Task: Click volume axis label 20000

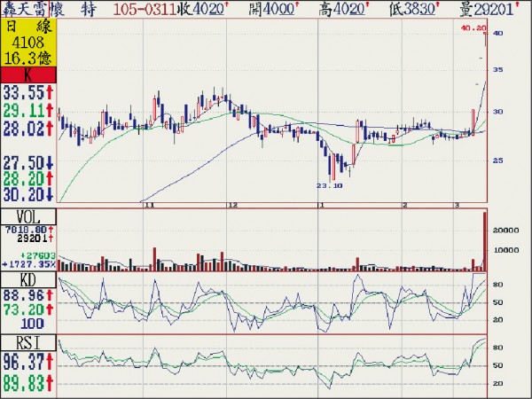Action: pos(505,231)
